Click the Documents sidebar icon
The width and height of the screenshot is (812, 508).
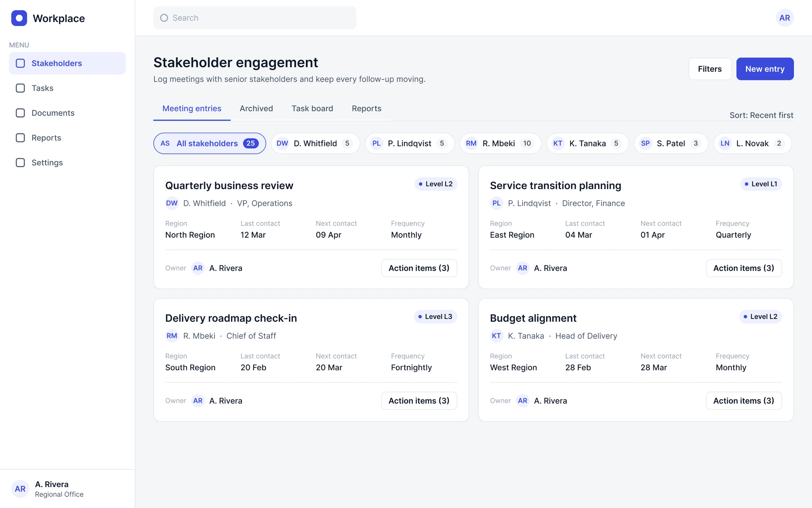pos(20,113)
